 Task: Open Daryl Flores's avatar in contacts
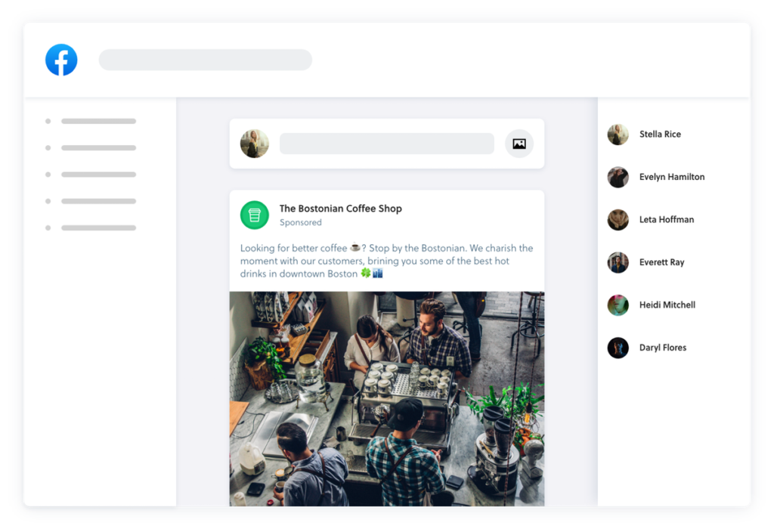coord(618,348)
